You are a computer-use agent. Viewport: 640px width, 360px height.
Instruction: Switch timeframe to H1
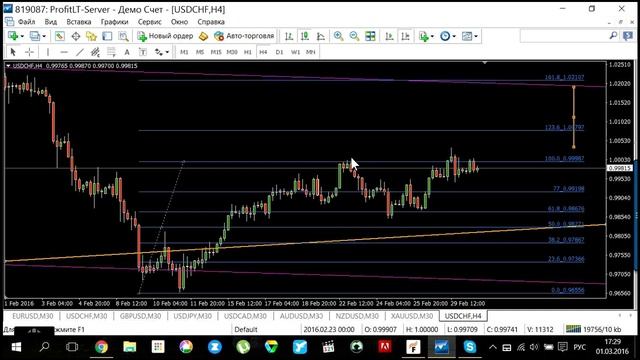pyautogui.click(x=248, y=52)
